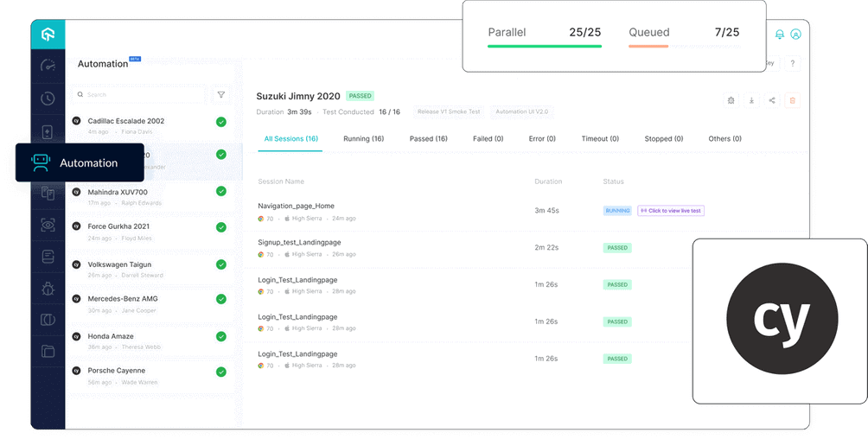The width and height of the screenshot is (868, 439).
Task: Open the Navigation_page_Home session
Action: [296, 206]
